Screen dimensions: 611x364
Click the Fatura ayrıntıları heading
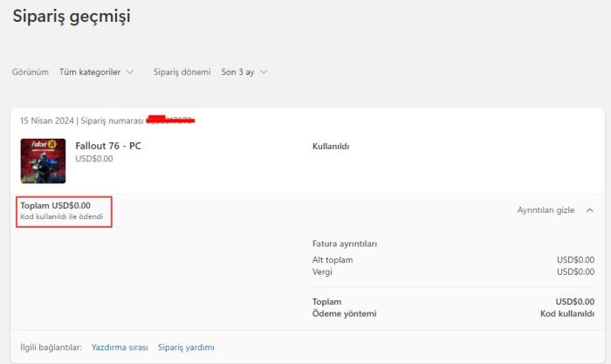point(345,244)
